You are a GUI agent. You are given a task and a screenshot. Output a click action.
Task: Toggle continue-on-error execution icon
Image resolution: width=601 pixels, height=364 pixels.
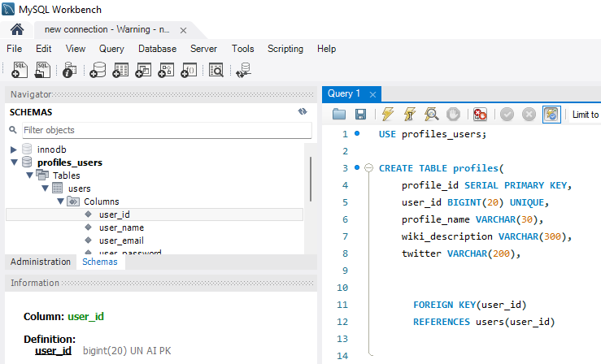(x=480, y=114)
